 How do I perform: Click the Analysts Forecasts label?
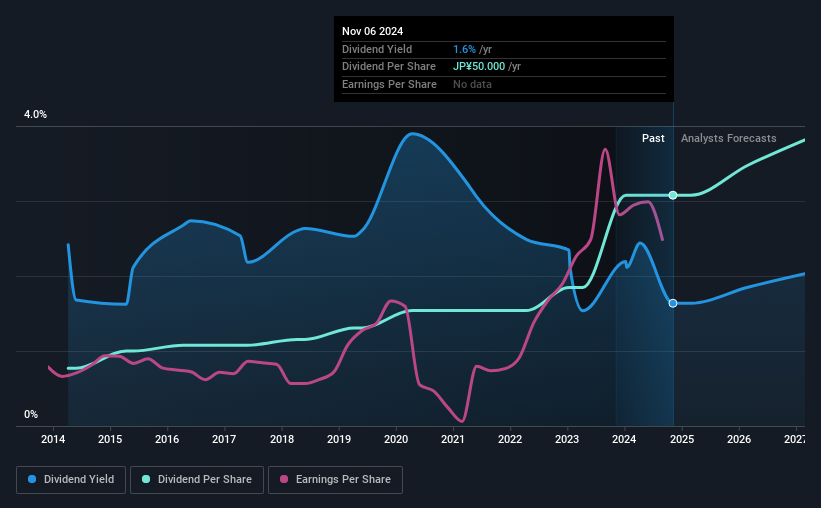click(x=728, y=138)
